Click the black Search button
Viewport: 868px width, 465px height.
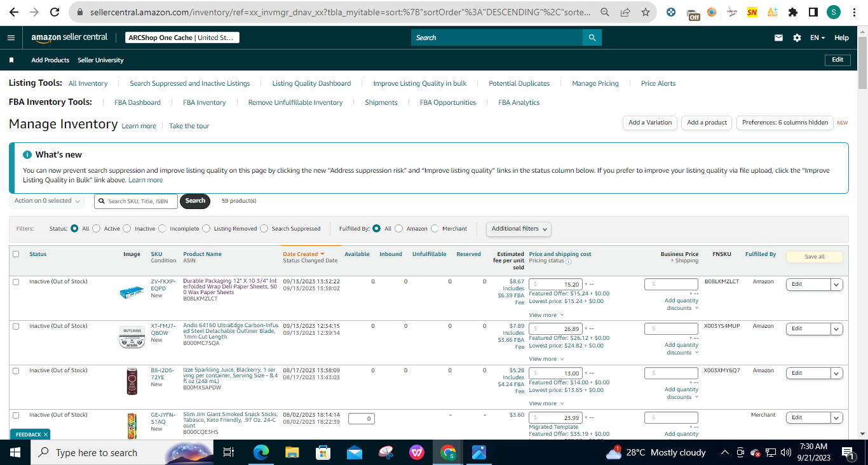coord(195,201)
